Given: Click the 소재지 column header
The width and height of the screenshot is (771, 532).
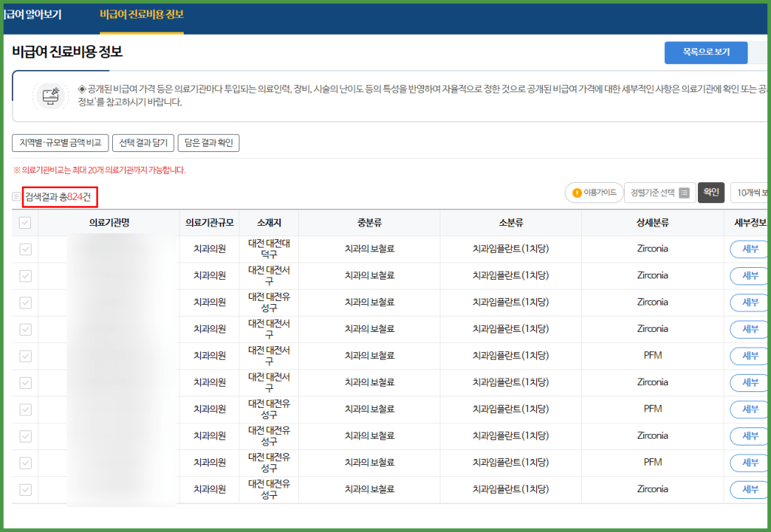Looking at the screenshot, I should click(x=269, y=223).
